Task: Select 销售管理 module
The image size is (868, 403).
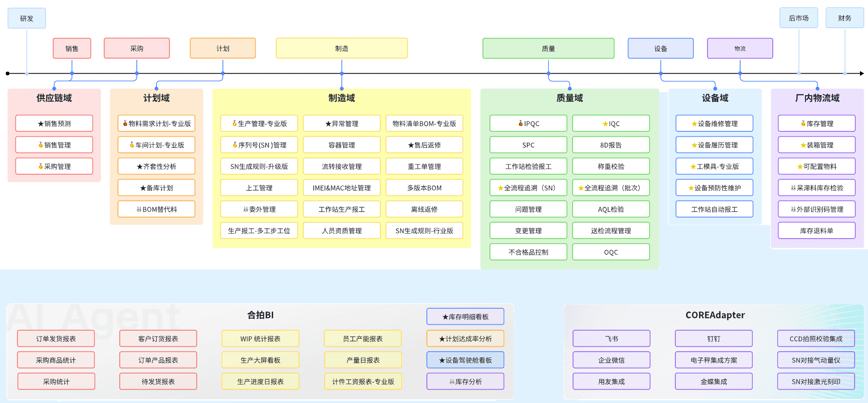Action: (54, 145)
